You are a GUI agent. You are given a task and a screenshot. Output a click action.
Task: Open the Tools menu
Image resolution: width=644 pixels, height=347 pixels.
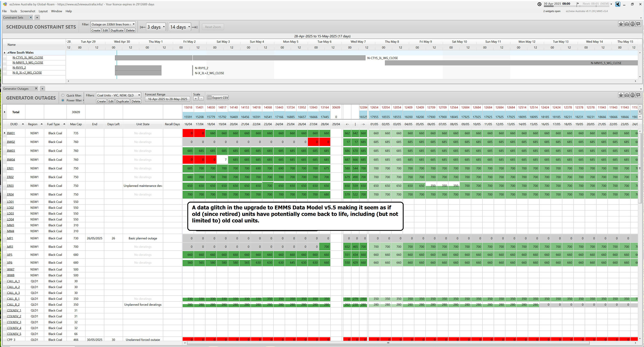(14, 11)
